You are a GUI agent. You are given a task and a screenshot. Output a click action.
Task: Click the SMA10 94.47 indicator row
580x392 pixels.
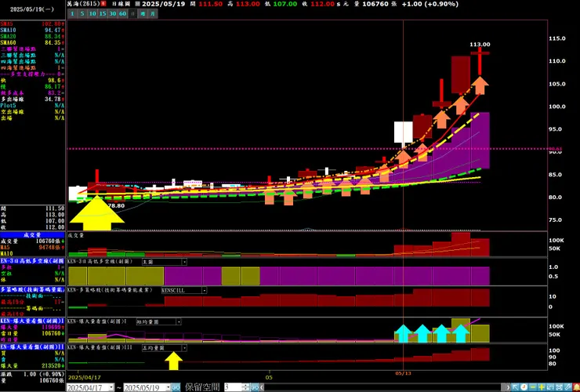pos(33,30)
